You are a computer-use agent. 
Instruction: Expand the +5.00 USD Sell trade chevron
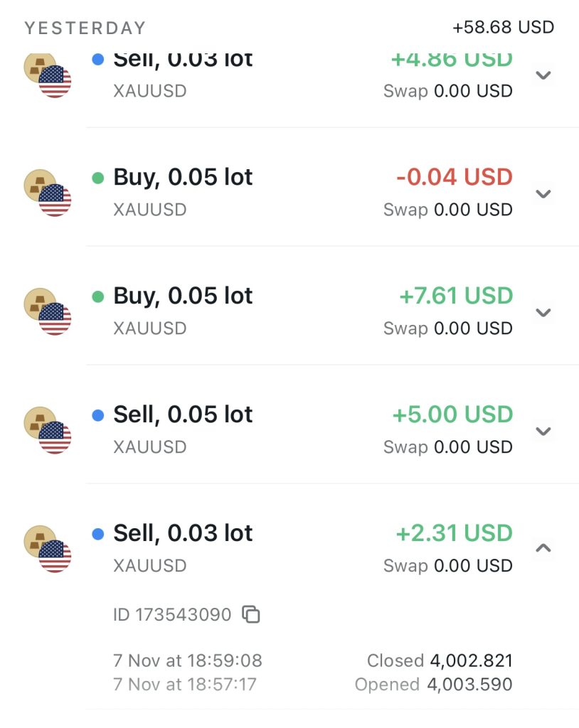point(543,431)
